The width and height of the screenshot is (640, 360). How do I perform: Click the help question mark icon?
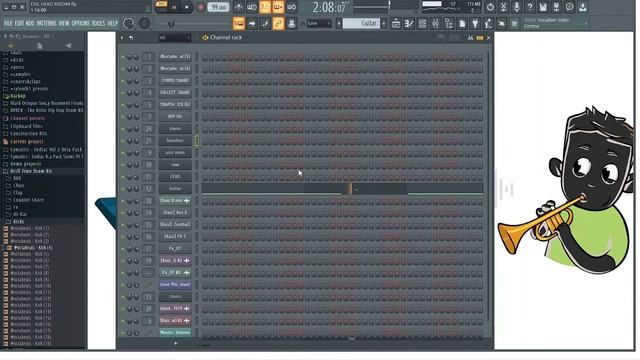tap(529, 7)
